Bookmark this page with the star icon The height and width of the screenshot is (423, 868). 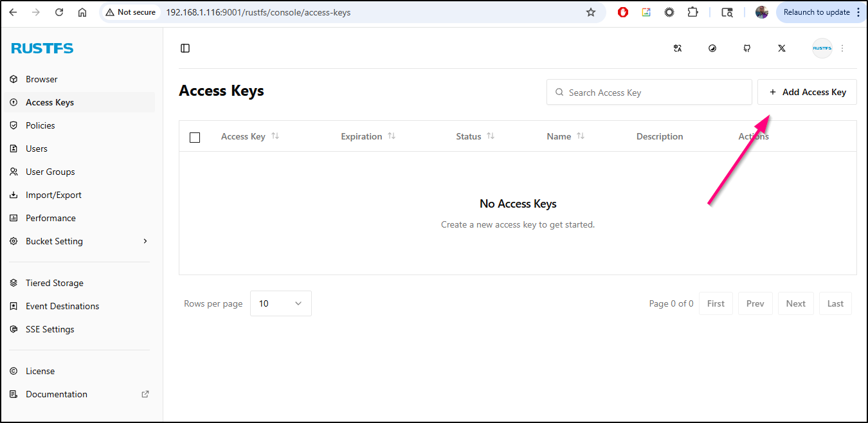pos(591,12)
